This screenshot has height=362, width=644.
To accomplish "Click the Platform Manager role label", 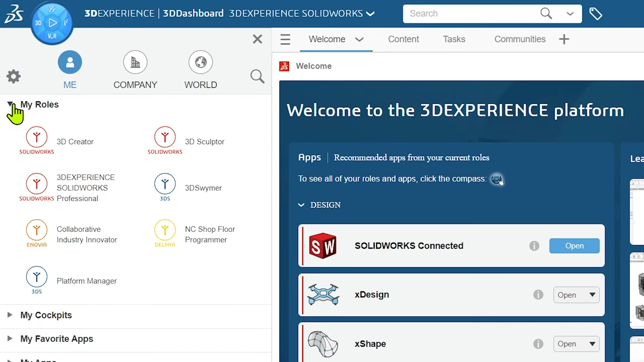I will (87, 281).
